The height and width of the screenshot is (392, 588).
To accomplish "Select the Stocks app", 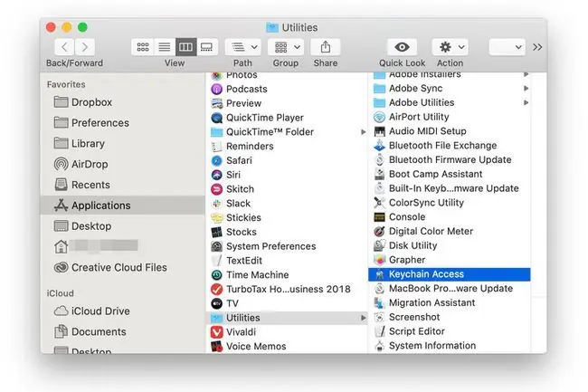I will 287,232.
